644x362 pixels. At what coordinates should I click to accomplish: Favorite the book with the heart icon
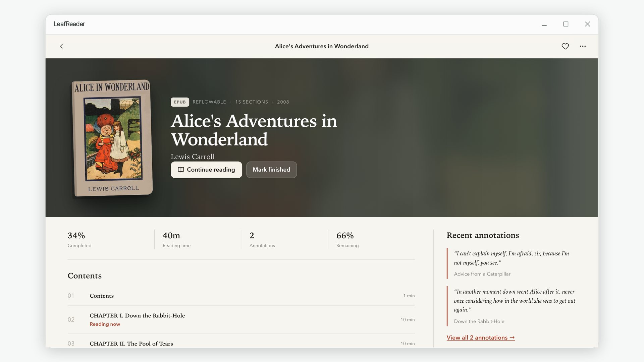click(565, 46)
